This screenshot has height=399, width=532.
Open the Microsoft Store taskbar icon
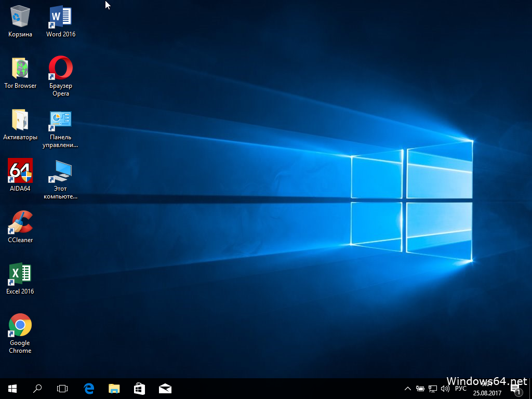[139, 388]
